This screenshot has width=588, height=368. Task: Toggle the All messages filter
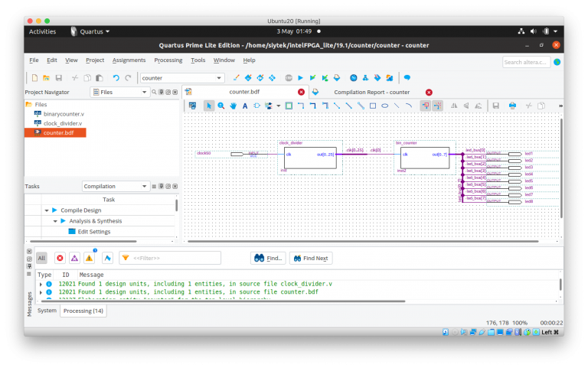coord(41,258)
